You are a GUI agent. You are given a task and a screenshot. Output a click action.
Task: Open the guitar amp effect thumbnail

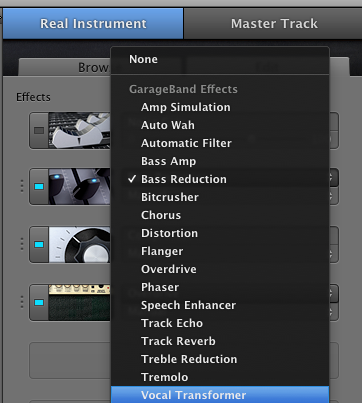(x=79, y=302)
